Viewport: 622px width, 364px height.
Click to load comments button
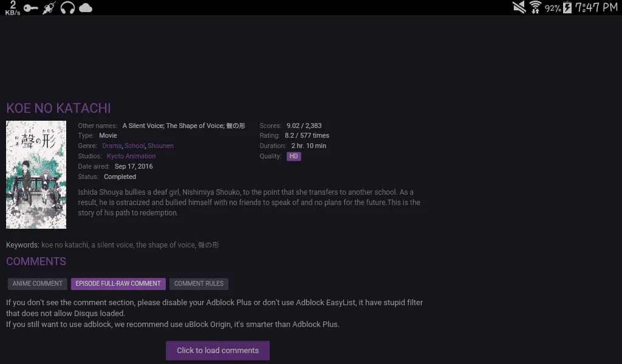pyautogui.click(x=218, y=351)
